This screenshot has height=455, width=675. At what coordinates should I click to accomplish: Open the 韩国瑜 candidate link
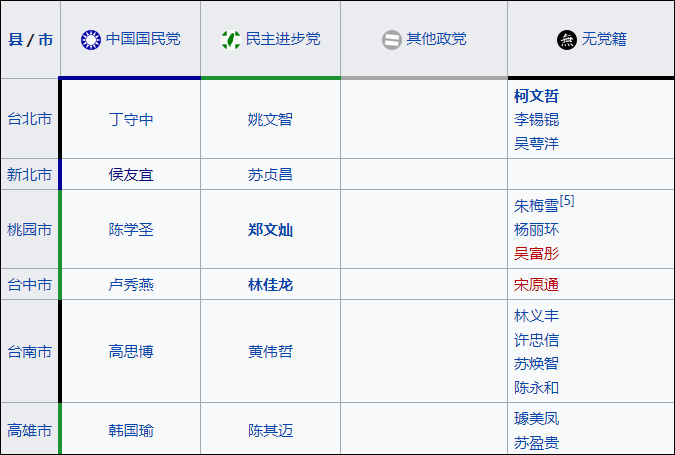pyautogui.click(x=131, y=430)
